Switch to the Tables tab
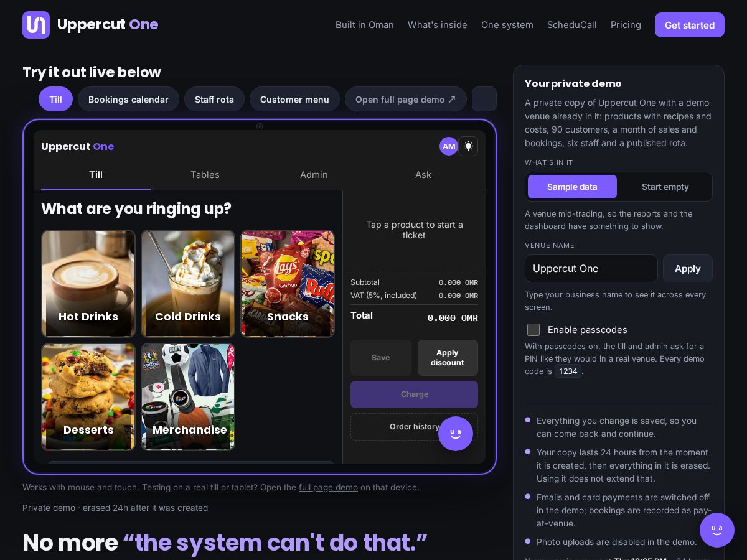747x560 pixels. point(205,175)
